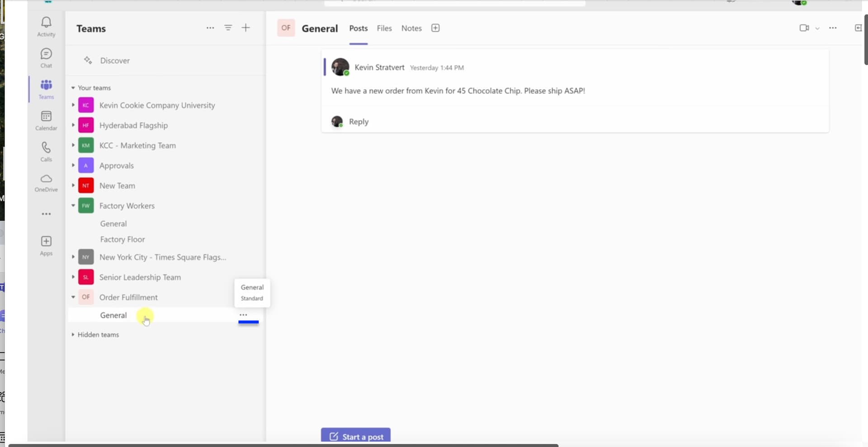Viewport: 868px width, 447px height.
Task: Open the Factory Floor channel
Action: click(123, 239)
